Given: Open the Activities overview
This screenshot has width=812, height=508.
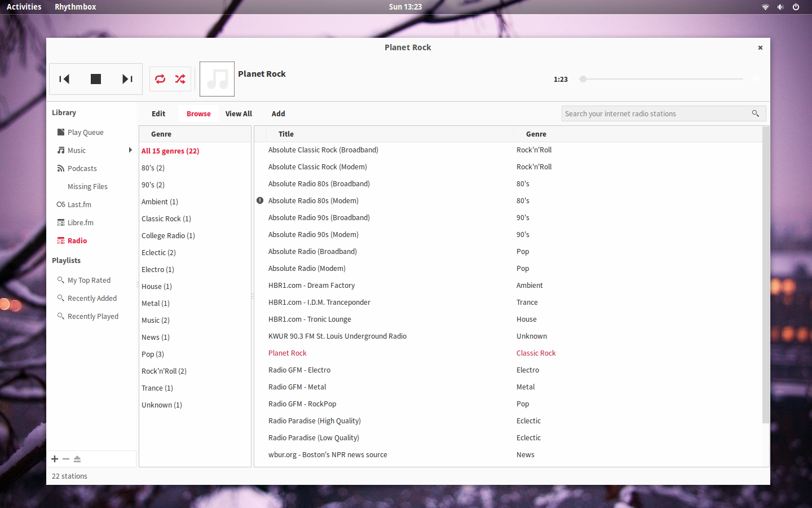Looking at the screenshot, I should [x=24, y=7].
